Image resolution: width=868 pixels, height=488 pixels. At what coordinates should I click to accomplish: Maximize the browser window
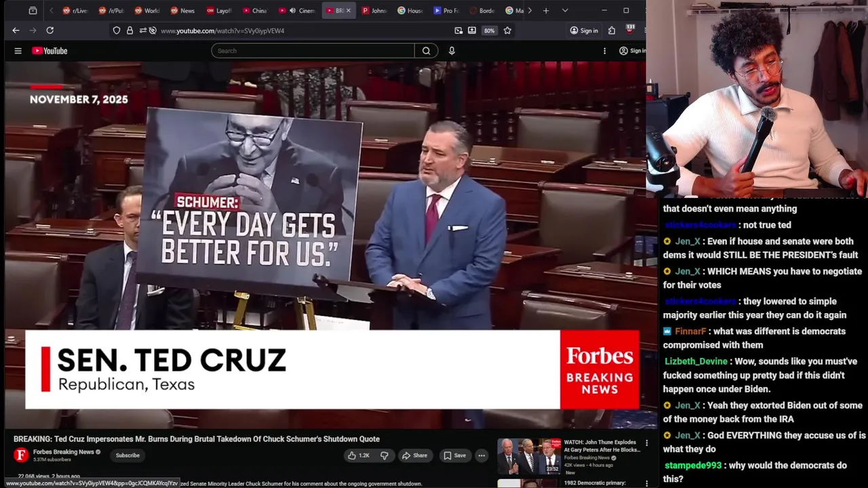(626, 11)
